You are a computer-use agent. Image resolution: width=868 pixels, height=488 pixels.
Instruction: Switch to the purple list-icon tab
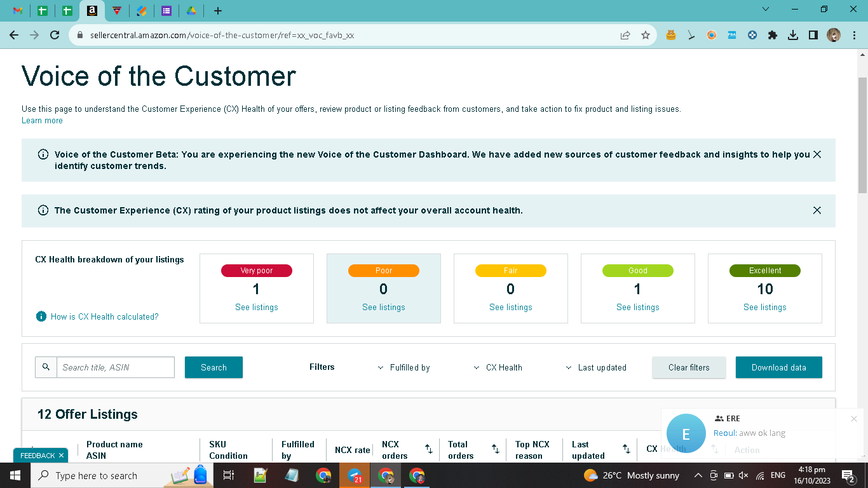(166, 11)
